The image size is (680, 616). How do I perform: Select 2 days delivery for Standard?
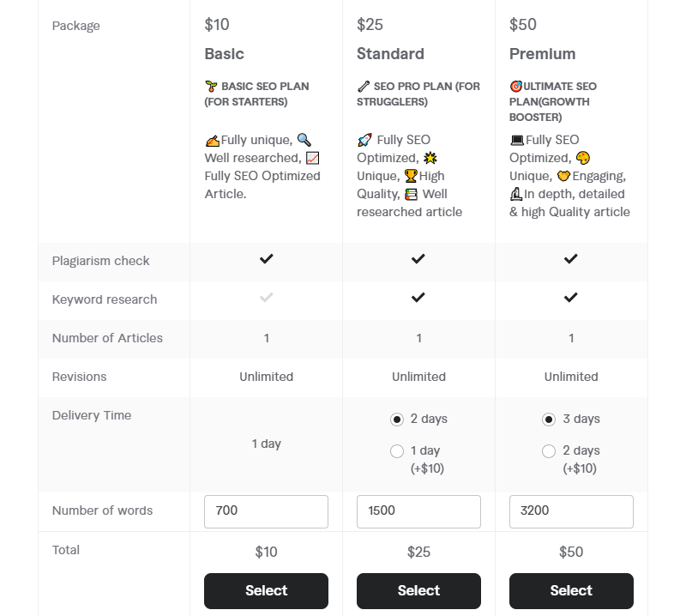point(397,420)
